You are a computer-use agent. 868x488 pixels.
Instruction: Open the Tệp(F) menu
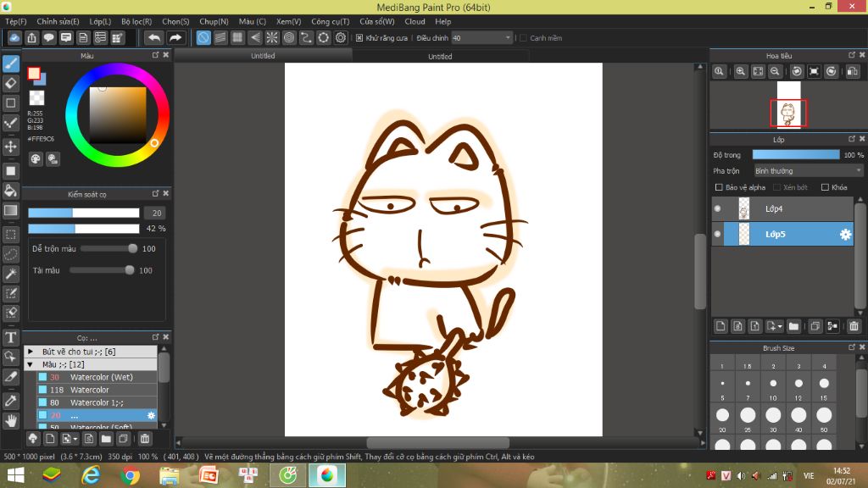click(x=15, y=21)
